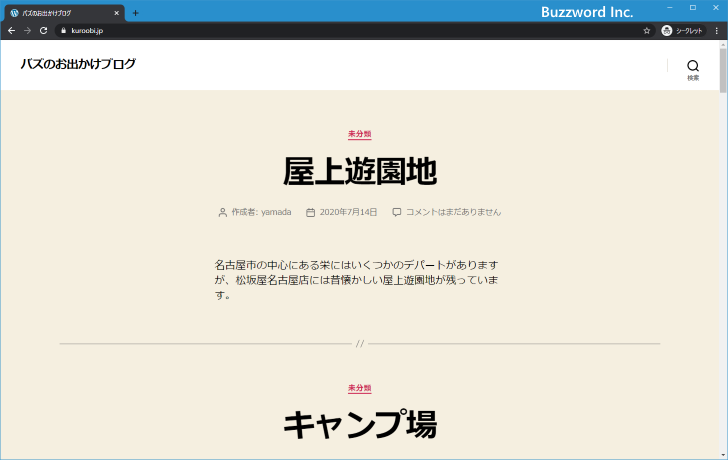
Task: Click the date 2020年7月14日
Action: coord(348,212)
